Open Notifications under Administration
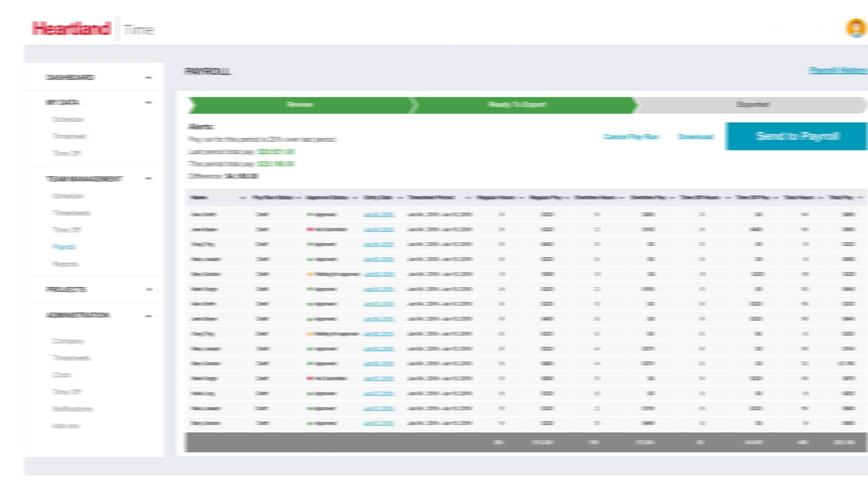This screenshot has width=868, height=488. tap(72, 409)
